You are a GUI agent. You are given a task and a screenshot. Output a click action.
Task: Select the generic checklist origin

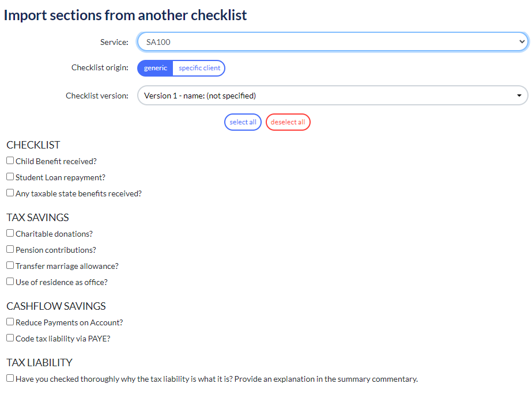click(x=156, y=68)
